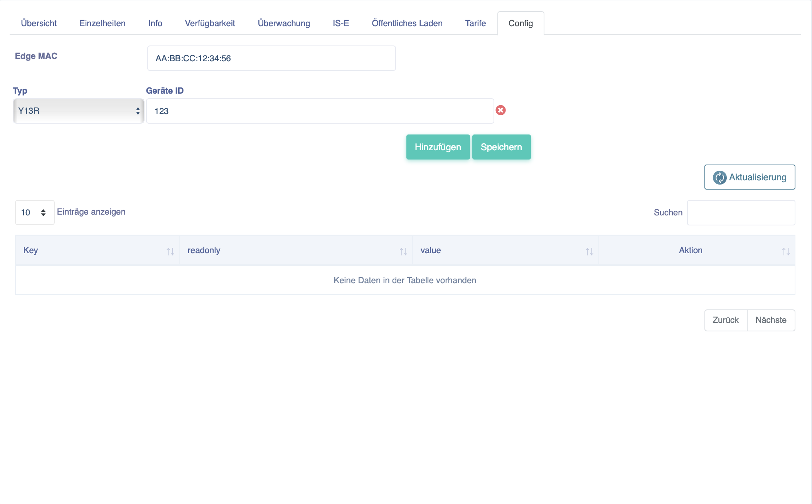Focus the Edge MAC input field
This screenshot has width=812, height=504.
[271, 58]
